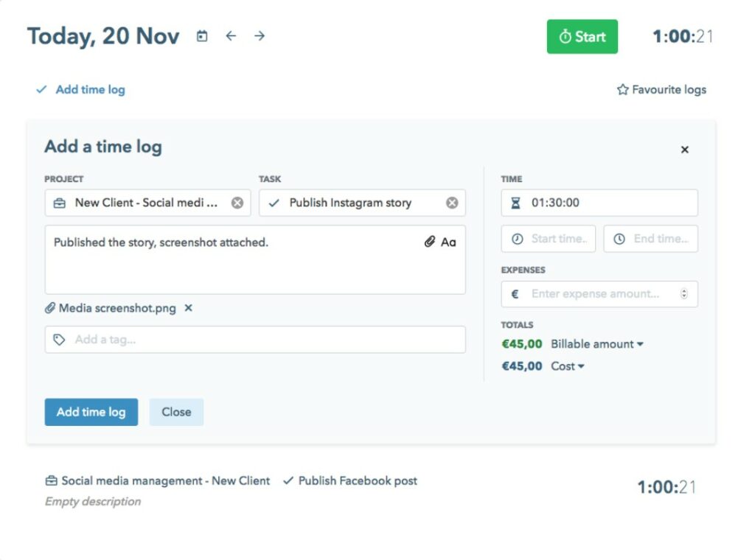
Task: Open the calendar date picker
Action: [202, 35]
